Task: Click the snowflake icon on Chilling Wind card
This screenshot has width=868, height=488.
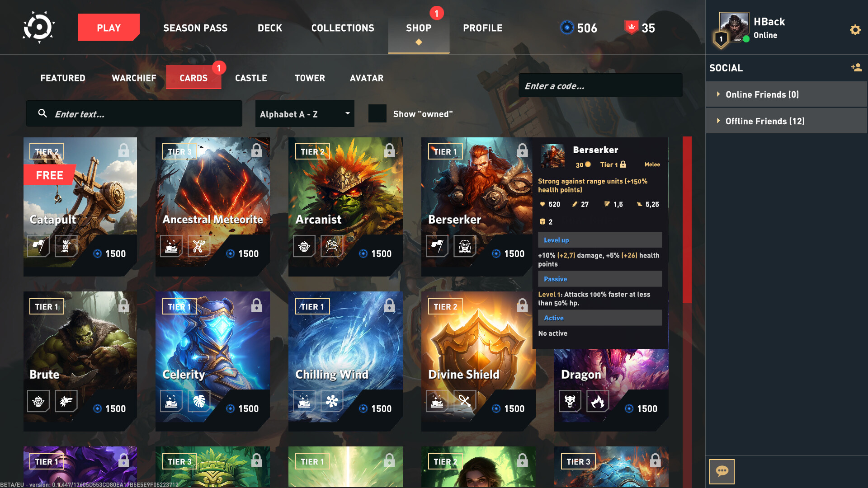Action: pyautogui.click(x=332, y=401)
